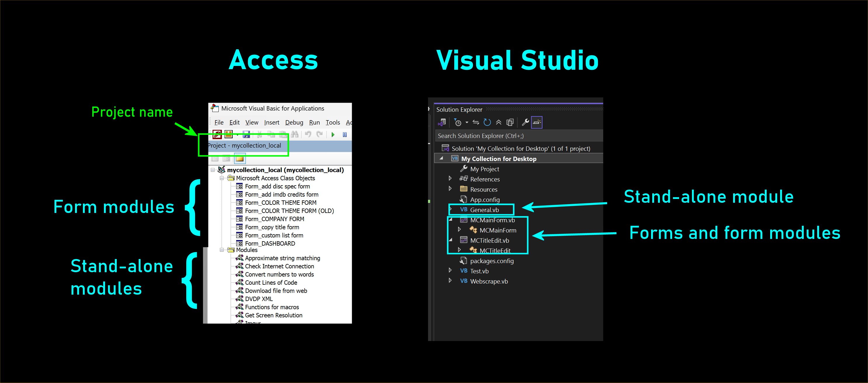Expand the Webscrape.vb node

tap(450, 281)
